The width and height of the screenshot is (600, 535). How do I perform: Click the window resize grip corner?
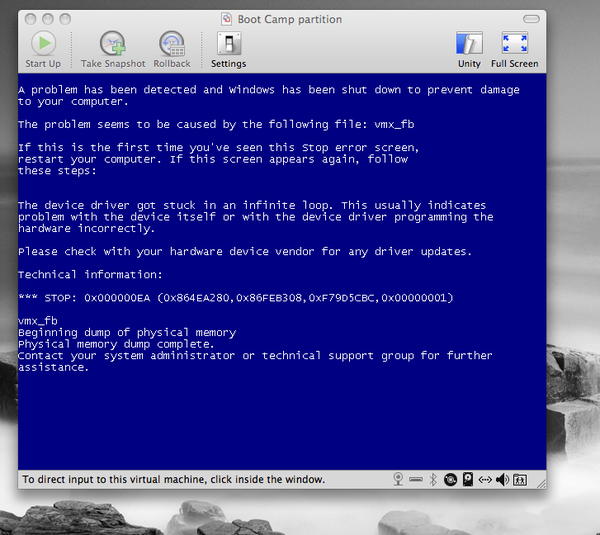coord(541,484)
